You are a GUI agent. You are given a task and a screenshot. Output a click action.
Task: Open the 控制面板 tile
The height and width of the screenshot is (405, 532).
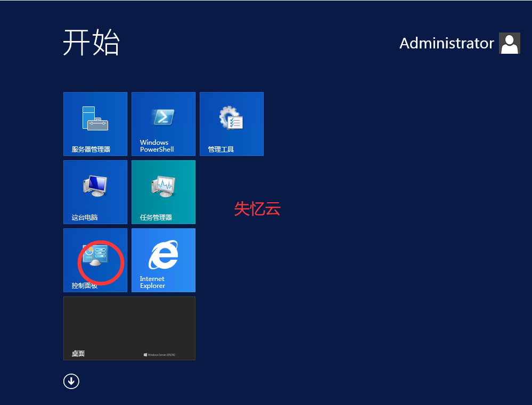click(95, 260)
